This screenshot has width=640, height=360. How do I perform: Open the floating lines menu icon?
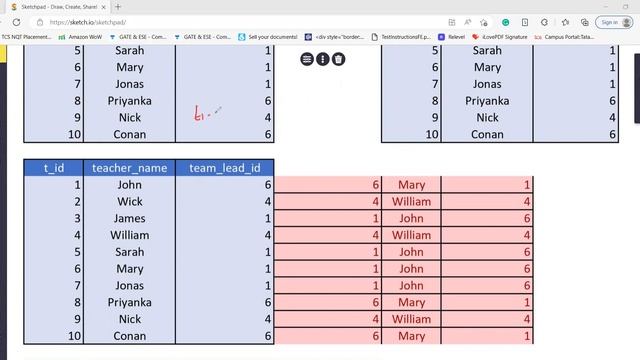pos(307,59)
